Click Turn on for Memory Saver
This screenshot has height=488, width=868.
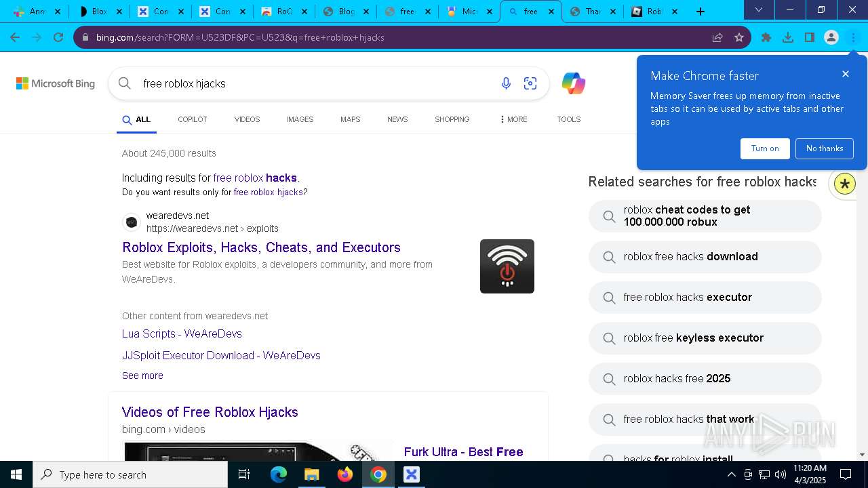(x=765, y=148)
